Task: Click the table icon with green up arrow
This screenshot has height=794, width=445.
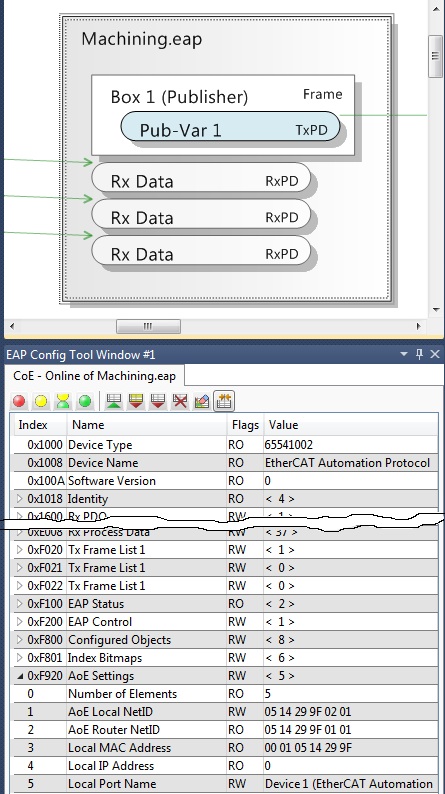Action: coord(113,401)
